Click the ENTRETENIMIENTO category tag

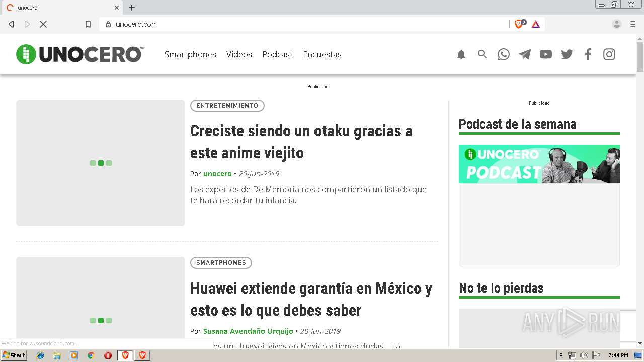click(x=227, y=106)
